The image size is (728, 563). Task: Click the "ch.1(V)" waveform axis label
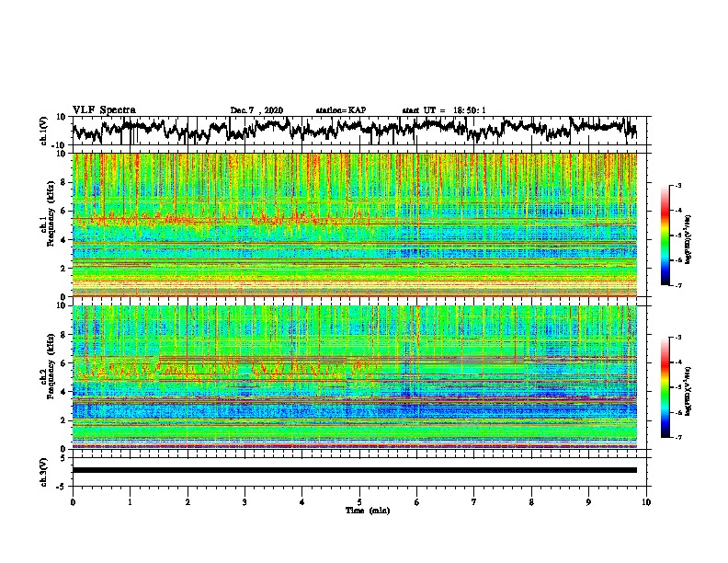pyautogui.click(x=44, y=131)
